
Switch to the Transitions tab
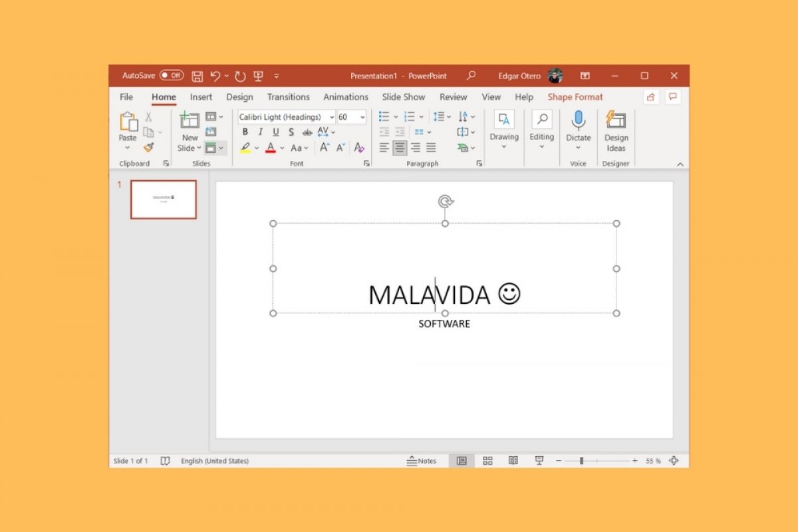click(289, 97)
